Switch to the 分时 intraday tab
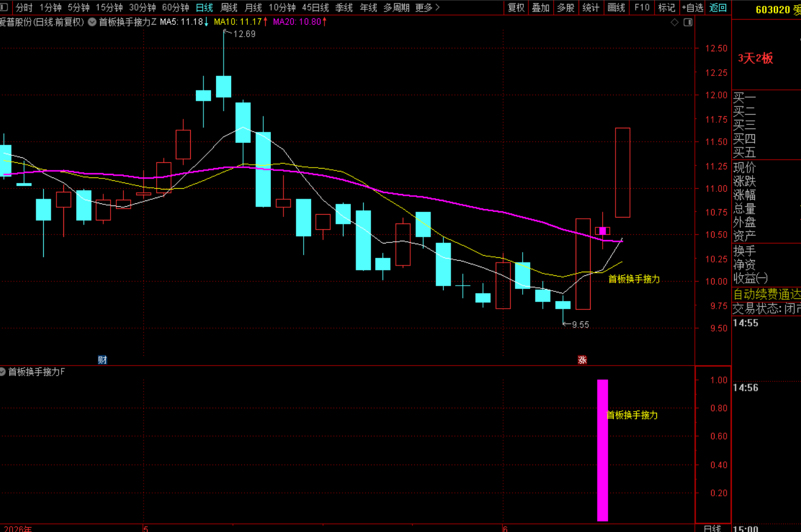801x532 pixels. point(24,7)
